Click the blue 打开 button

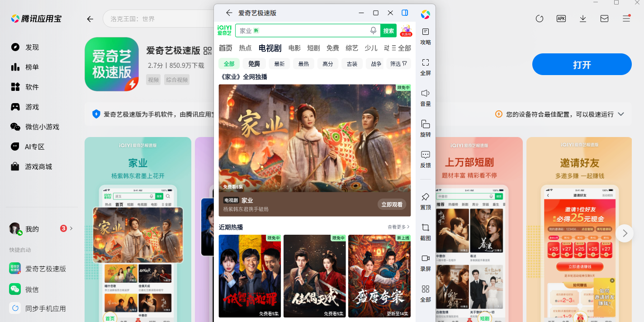pos(582,64)
